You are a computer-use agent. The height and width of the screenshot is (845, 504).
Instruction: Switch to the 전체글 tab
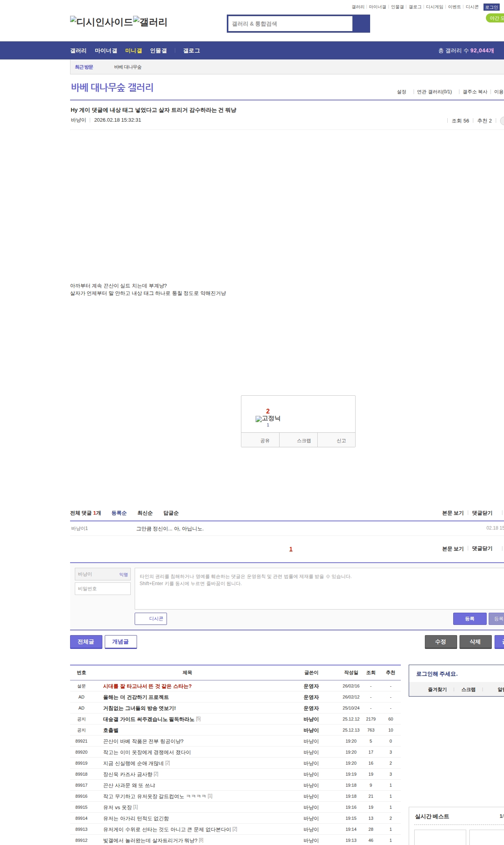(86, 642)
